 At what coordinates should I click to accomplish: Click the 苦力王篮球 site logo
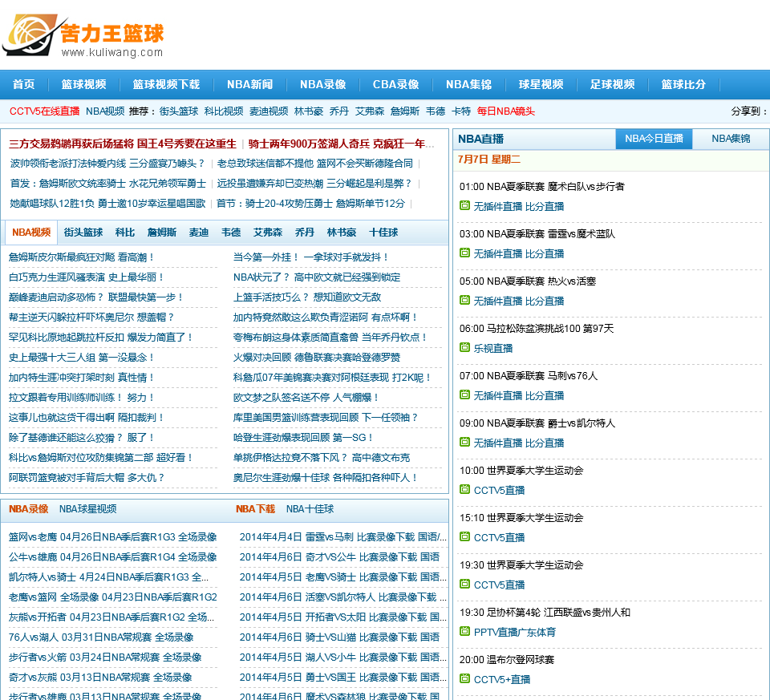tap(83, 35)
